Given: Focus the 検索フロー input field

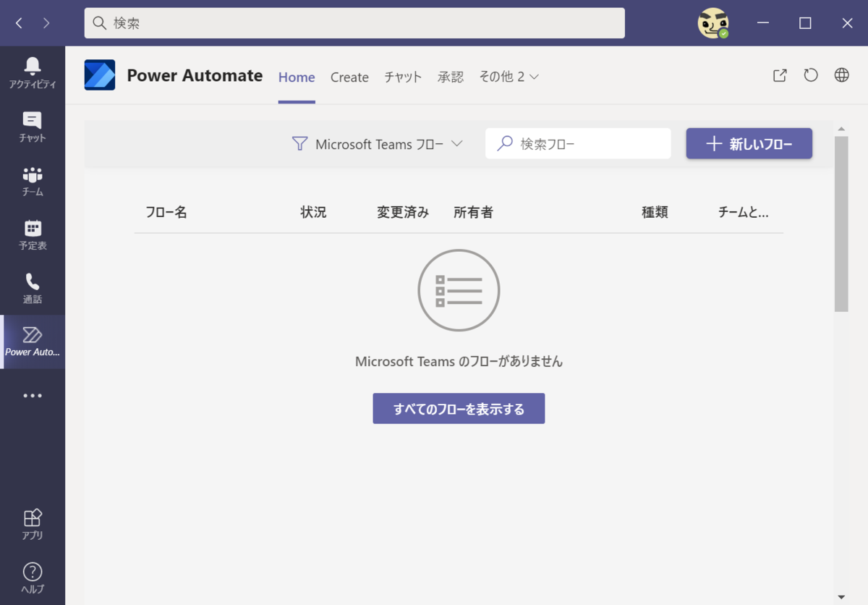Looking at the screenshot, I should (x=578, y=144).
